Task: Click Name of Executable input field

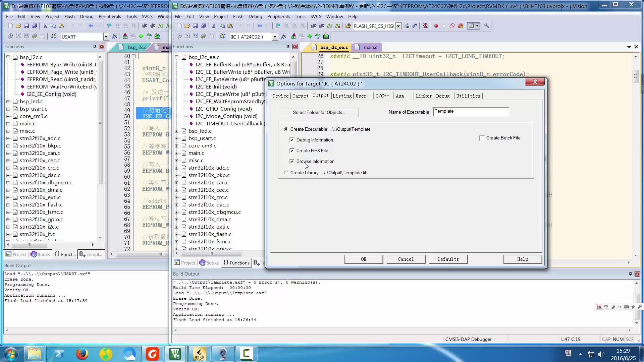Action: click(471, 112)
